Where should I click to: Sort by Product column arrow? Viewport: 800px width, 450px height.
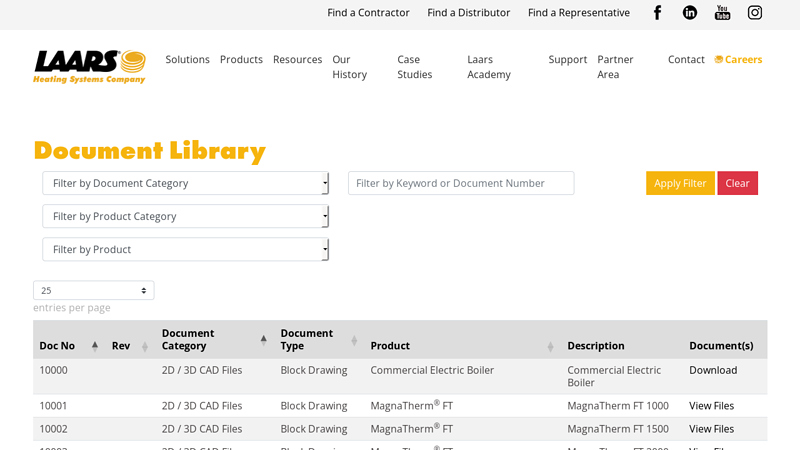click(x=550, y=346)
